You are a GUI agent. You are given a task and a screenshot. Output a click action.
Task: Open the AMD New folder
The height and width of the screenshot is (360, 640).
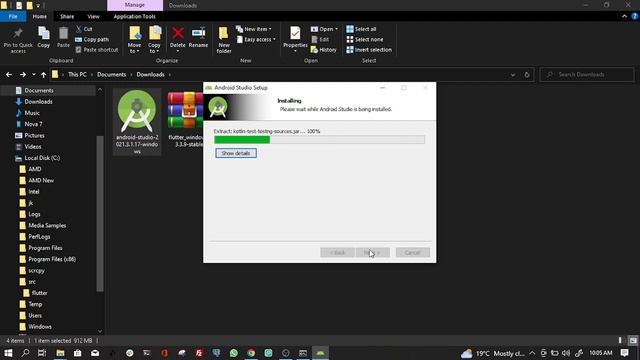click(41, 180)
